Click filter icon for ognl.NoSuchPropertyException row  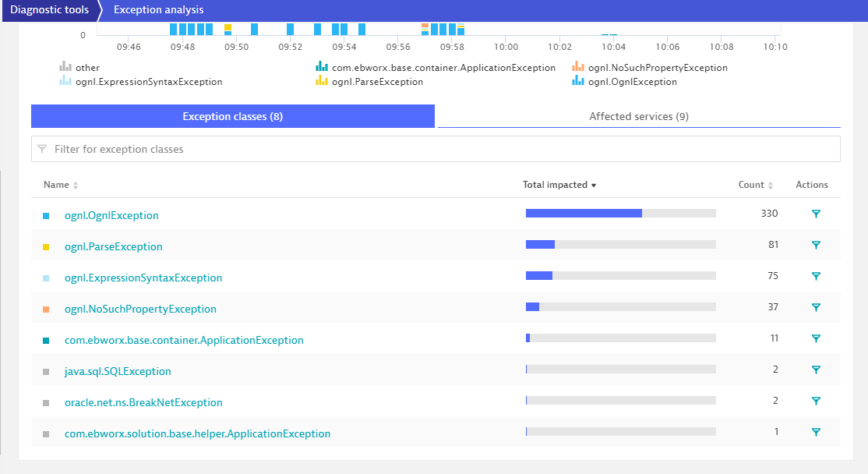tap(816, 308)
